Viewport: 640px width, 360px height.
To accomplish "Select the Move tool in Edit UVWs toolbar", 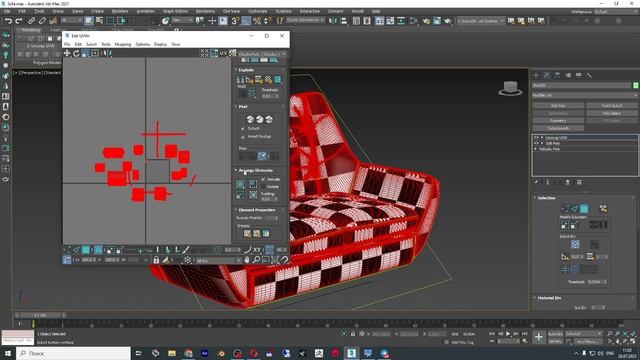I will pos(67,53).
